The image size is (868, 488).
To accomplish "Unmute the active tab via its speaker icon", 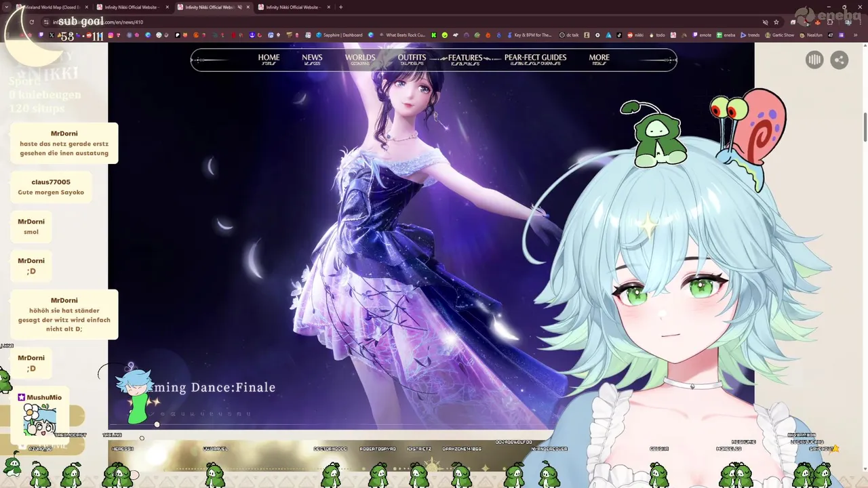I will tap(239, 7).
